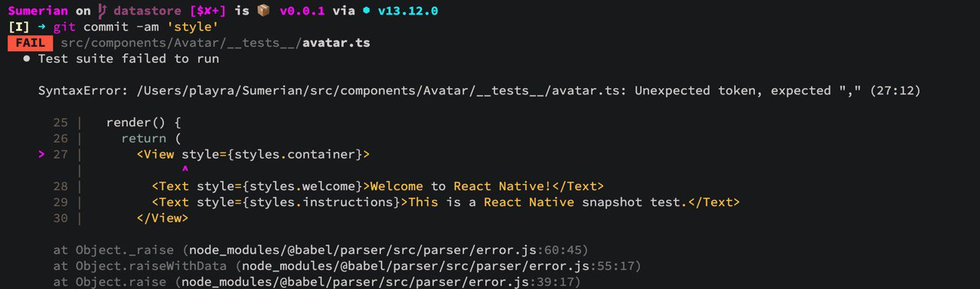Click line number 29
Screen dimensions: 980x289
coord(60,202)
